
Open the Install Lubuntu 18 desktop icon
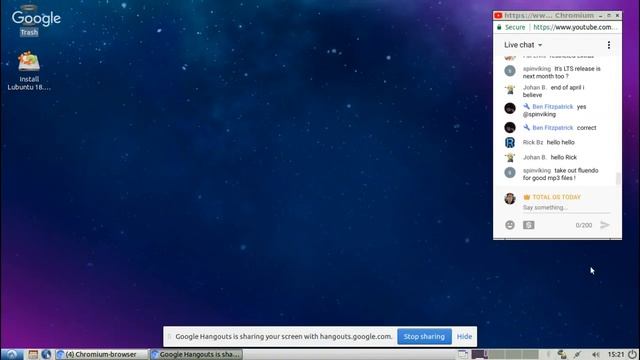click(29, 71)
